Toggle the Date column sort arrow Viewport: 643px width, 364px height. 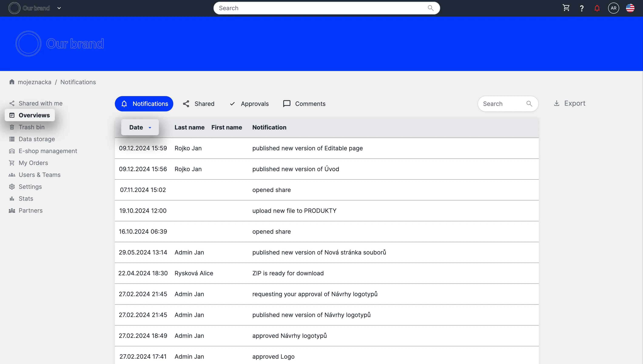150,128
